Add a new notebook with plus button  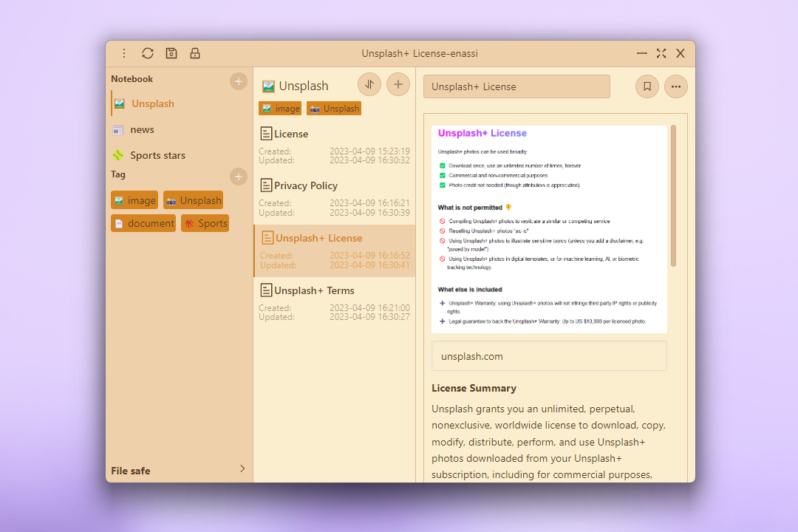pyautogui.click(x=238, y=81)
